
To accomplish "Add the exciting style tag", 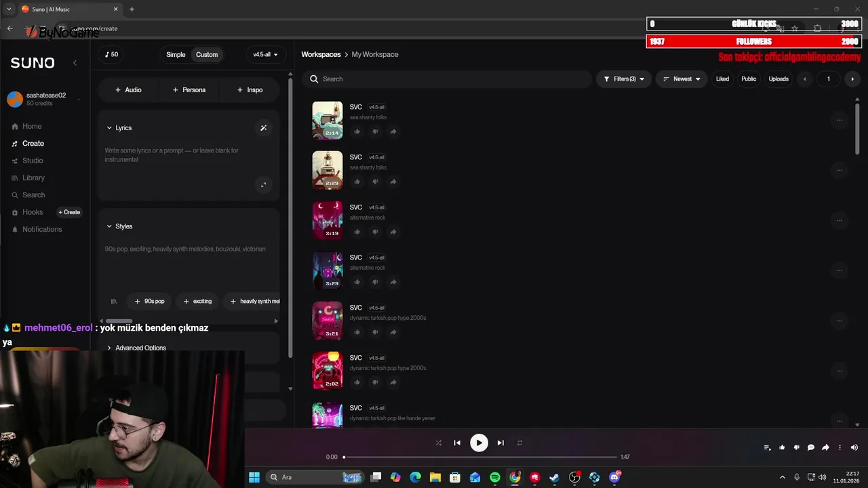I will point(198,301).
